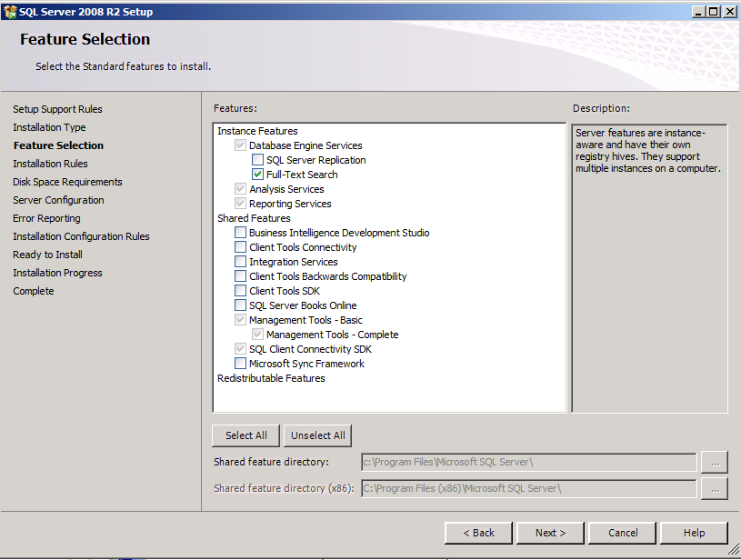Select the Disk Space Requirements step
The image size is (741, 560).
tap(67, 182)
